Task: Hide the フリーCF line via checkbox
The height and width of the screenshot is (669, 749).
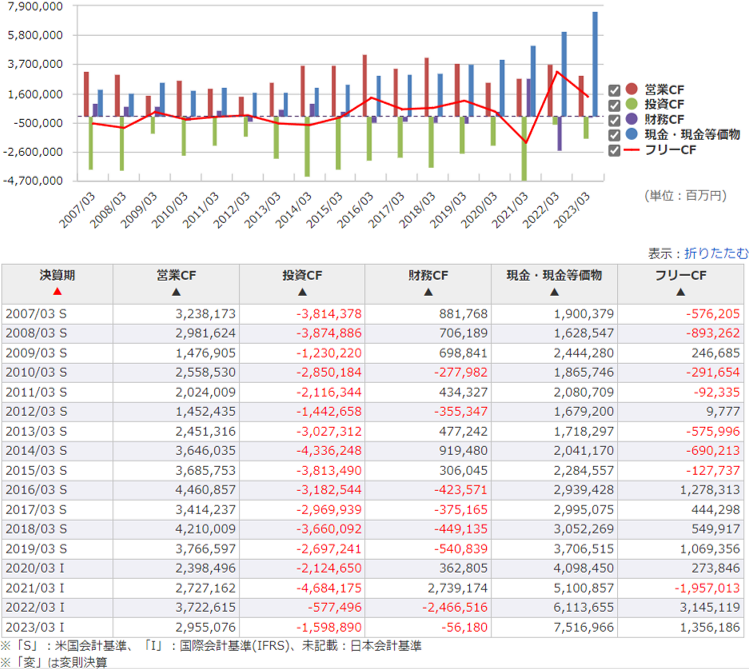Action: tap(615, 150)
